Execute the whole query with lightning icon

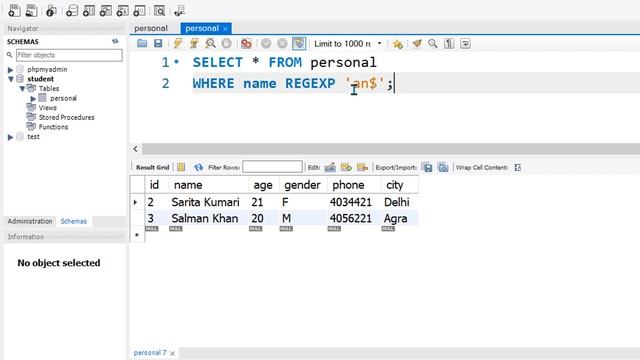(178, 43)
